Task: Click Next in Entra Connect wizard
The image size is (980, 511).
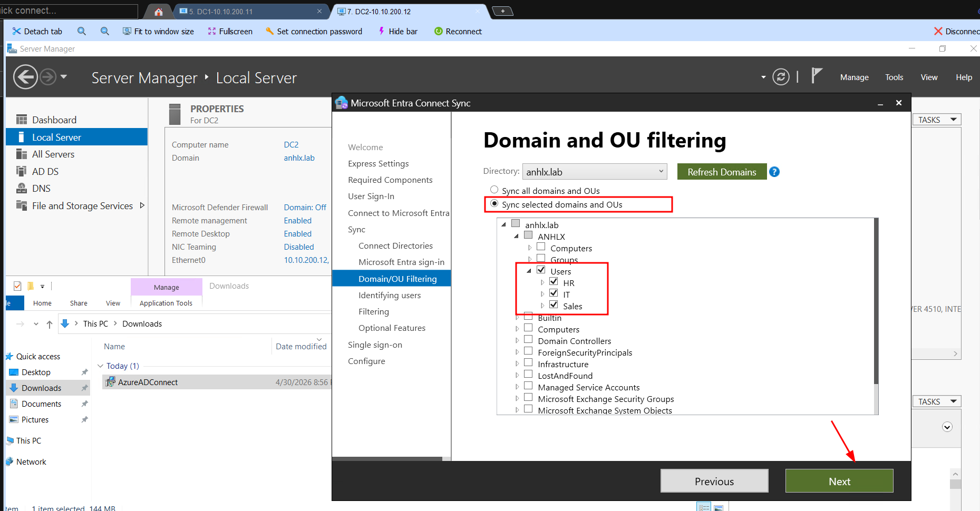Action: pyautogui.click(x=839, y=481)
